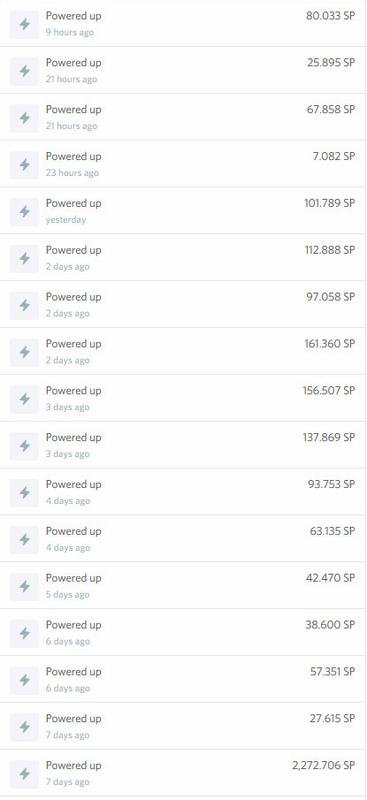367x800 pixels.
Task: Click the 137.869 SP amount
Action: 329,438
